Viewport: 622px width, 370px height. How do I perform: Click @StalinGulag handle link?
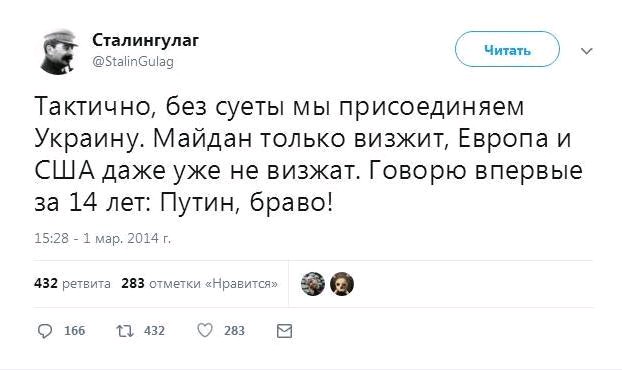click(133, 62)
